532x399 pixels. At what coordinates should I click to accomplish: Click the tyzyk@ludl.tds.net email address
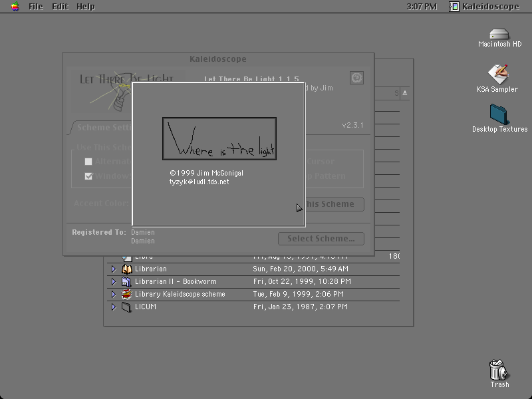pos(199,182)
